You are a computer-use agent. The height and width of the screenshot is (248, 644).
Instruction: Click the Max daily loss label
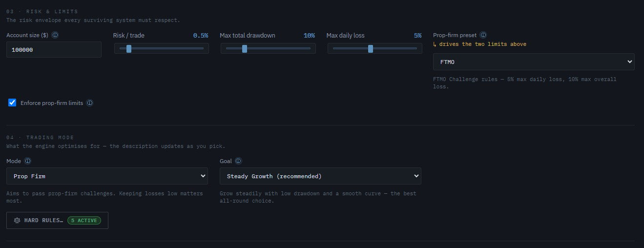[346, 36]
